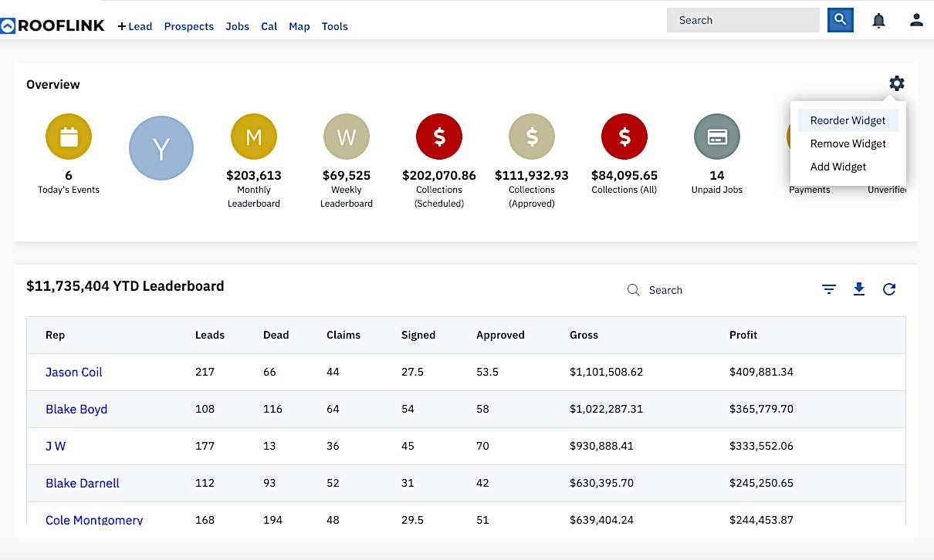Refresh the YTD Leaderboard
This screenshot has height=560, width=934.
[x=889, y=289]
